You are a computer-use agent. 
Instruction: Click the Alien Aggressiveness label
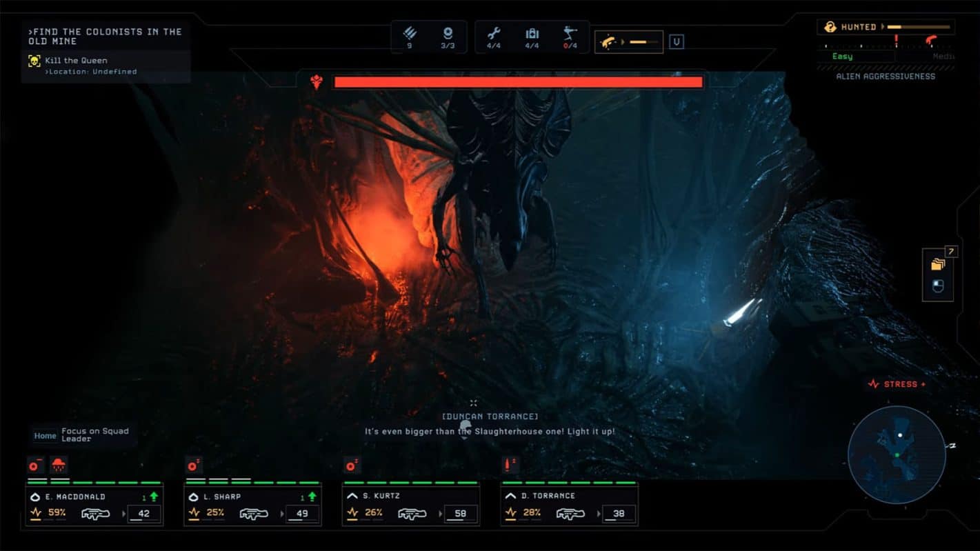coord(886,77)
